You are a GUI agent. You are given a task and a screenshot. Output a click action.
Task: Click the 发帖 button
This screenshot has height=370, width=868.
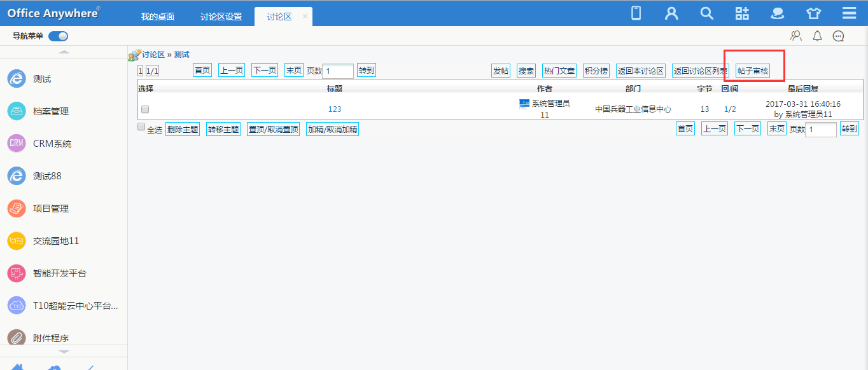coord(501,71)
